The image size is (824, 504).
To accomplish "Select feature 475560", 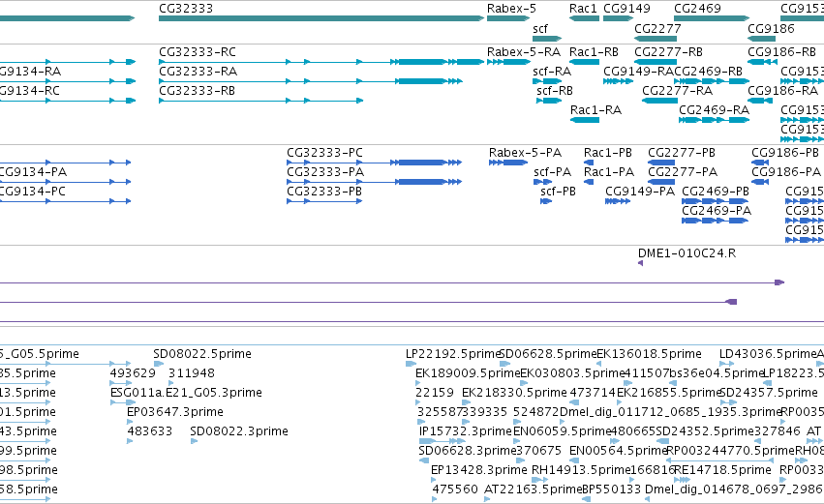I will [455, 489].
